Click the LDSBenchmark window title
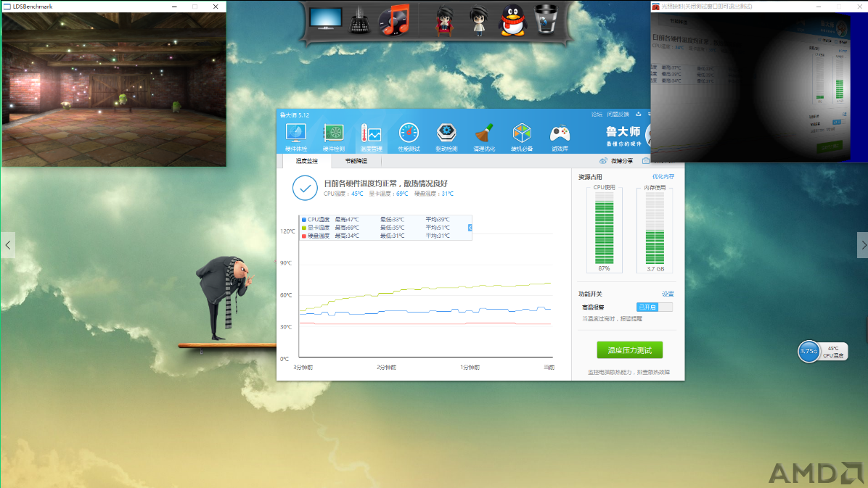 pos(33,7)
